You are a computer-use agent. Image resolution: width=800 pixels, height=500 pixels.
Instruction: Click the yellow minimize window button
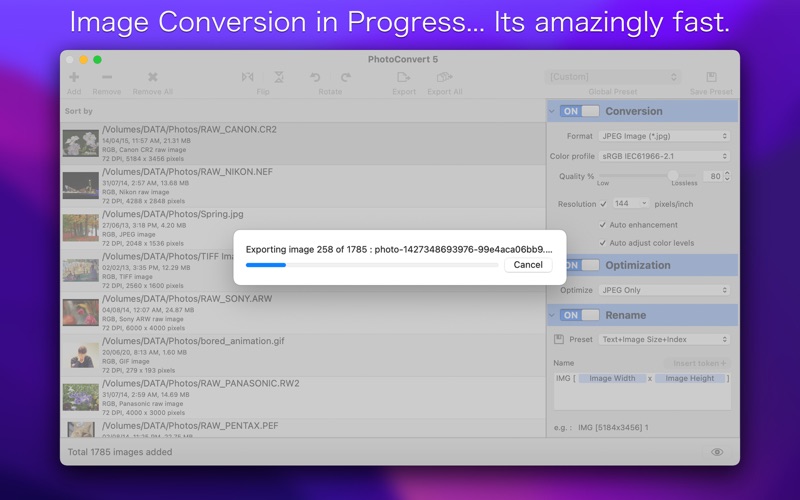click(x=84, y=60)
